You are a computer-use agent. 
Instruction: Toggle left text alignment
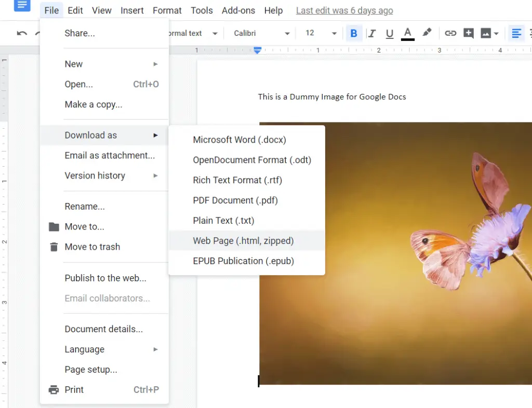coord(516,33)
